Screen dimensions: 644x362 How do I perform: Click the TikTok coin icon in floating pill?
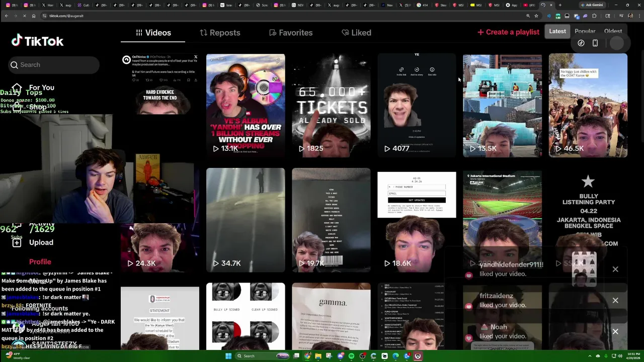pyautogui.click(x=581, y=43)
